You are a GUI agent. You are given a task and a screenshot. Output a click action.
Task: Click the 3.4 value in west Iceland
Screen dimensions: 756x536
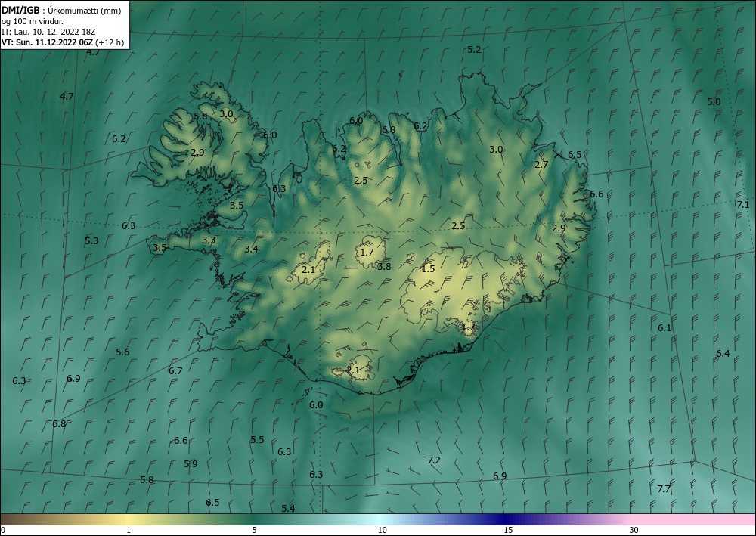pyautogui.click(x=251, y=249)
